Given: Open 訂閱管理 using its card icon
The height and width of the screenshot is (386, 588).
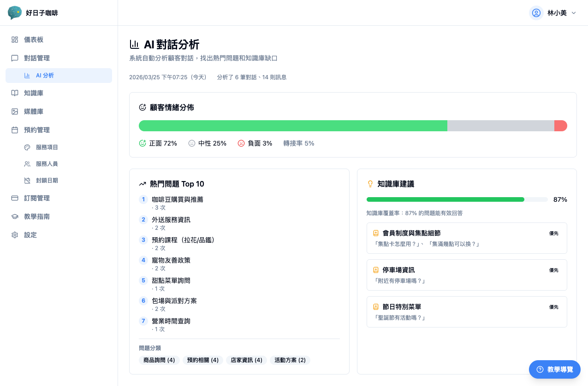Looking at the screenshot, I should click(x=15, y=198).
